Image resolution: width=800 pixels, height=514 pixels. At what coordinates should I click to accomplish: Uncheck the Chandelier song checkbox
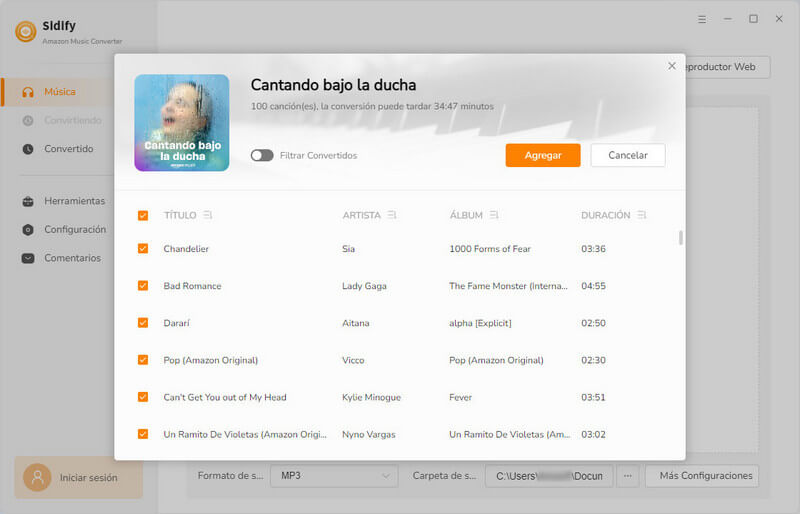143,249
